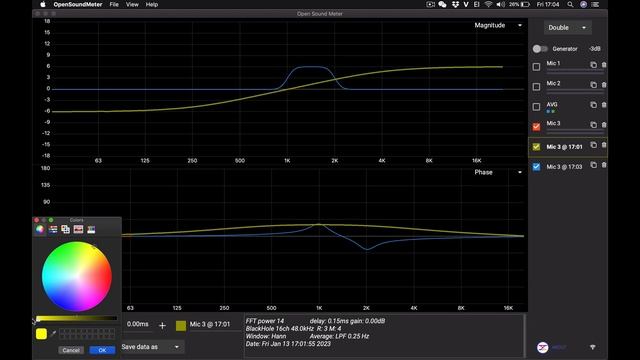Open the volume control in menu bar
640x360 pixels.
pyautogui.click(x=500, y=4)
